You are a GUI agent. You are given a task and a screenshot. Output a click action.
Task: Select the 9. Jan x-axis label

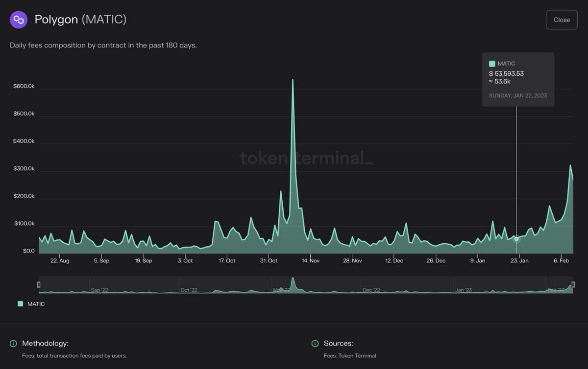[478, 261]
